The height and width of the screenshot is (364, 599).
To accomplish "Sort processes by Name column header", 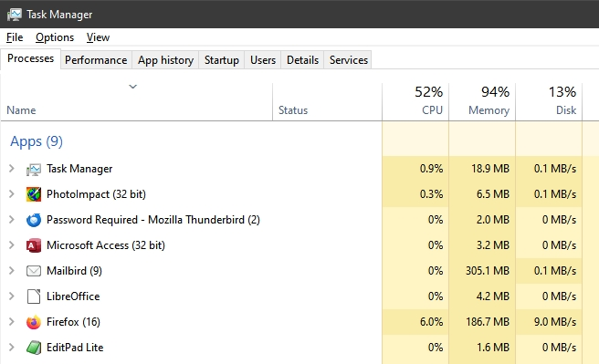I will 136,102.
